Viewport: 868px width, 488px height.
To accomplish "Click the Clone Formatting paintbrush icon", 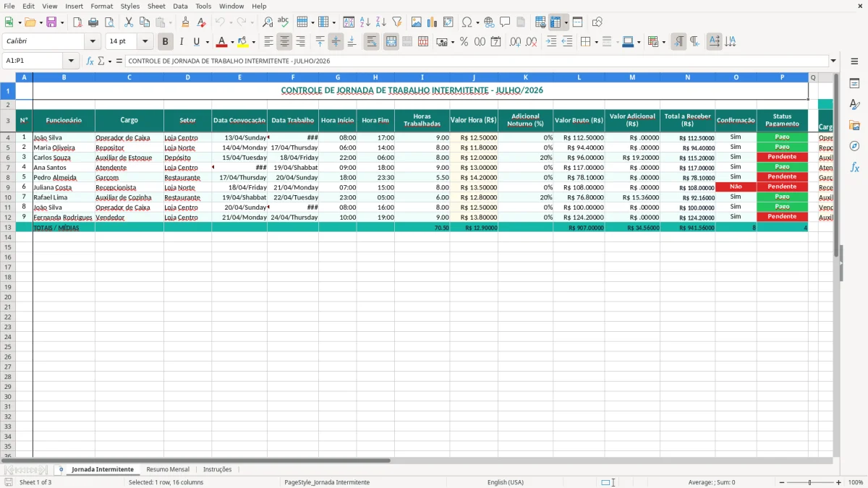I will [x=186, y=22].
